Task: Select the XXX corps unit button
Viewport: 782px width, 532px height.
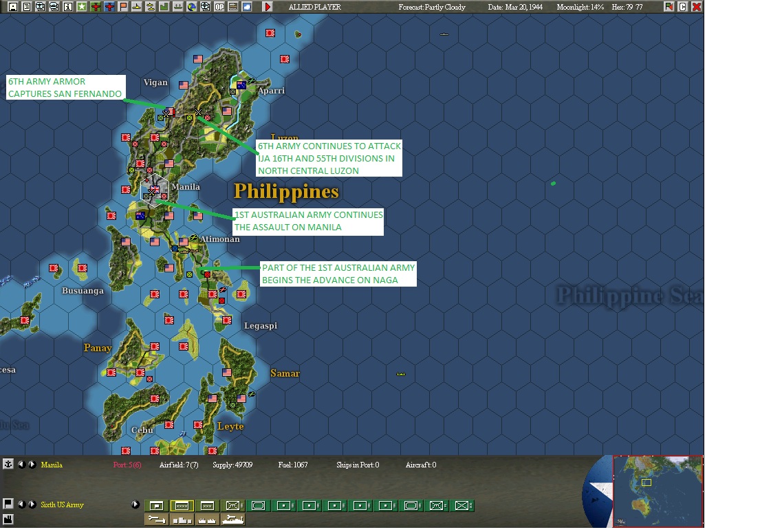Action: click(x=207, y=506)
